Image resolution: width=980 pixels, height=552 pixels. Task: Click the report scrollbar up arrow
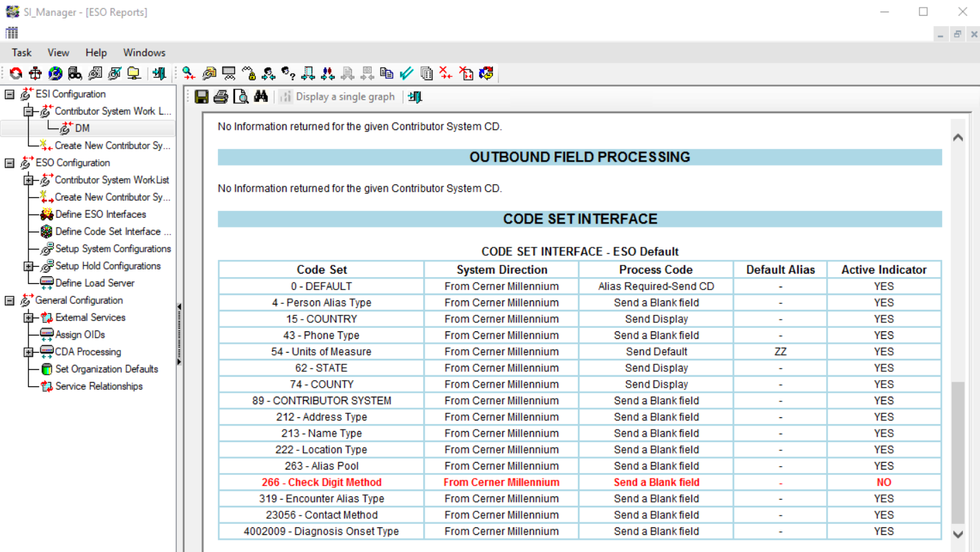[958, 138]
